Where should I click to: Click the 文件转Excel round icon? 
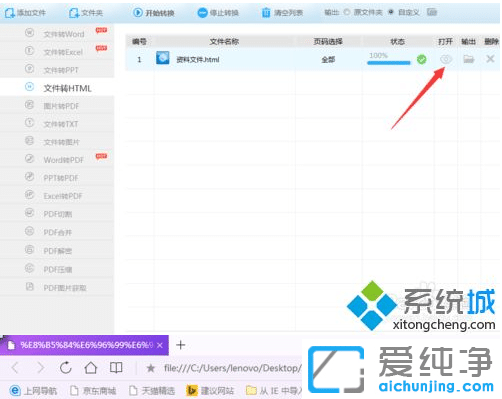click(x=30, y=51)
